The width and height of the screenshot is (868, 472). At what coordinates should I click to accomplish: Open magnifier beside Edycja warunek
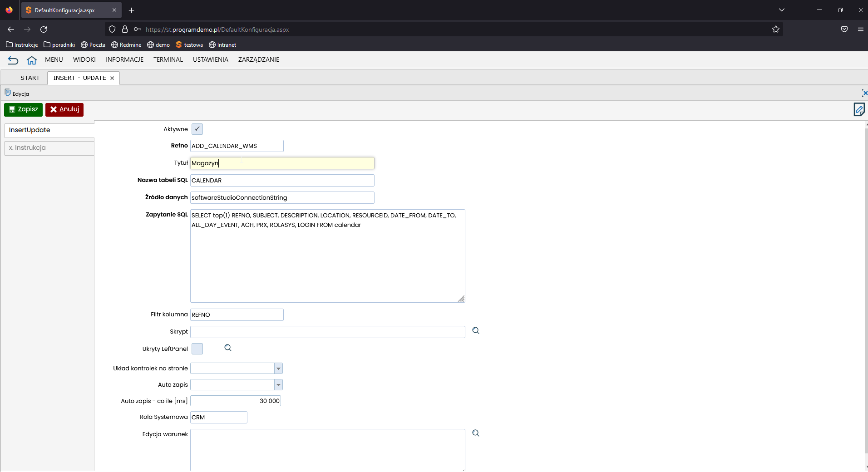coord(476,433)
